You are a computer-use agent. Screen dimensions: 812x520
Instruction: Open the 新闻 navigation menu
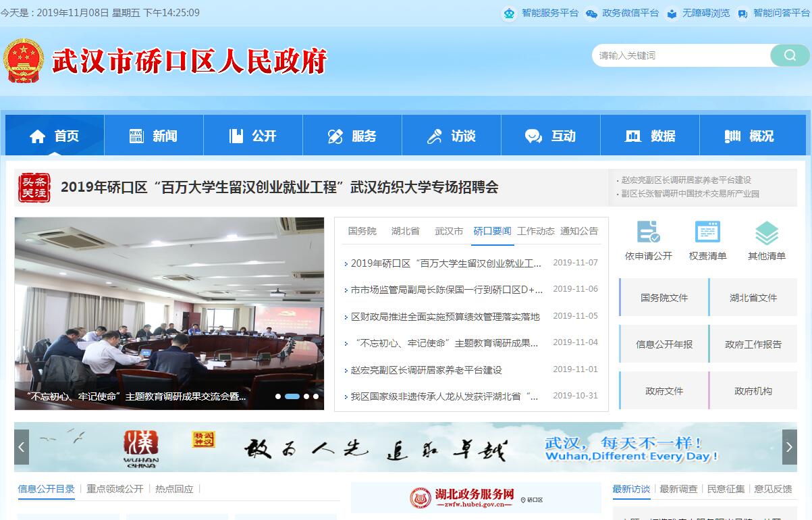coord(154,136)
